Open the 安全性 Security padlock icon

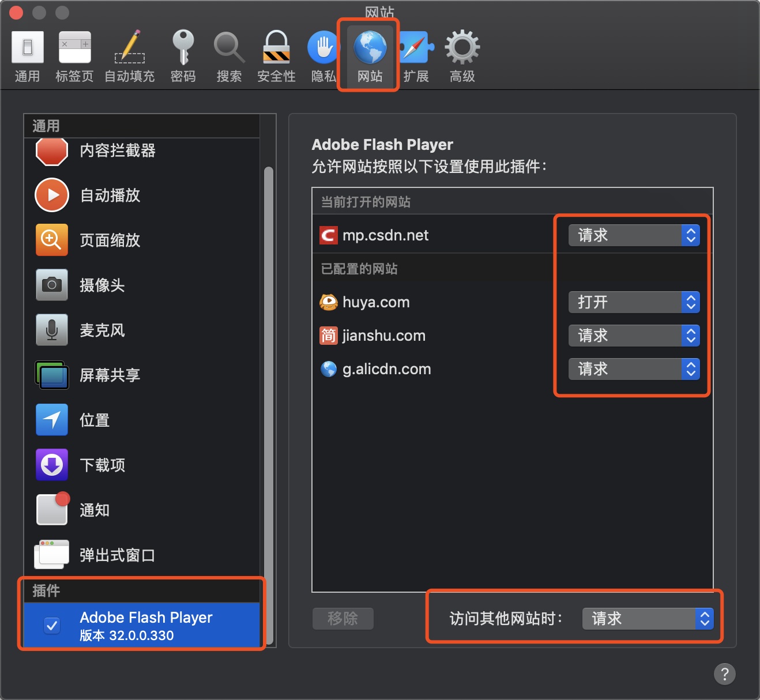277,47
